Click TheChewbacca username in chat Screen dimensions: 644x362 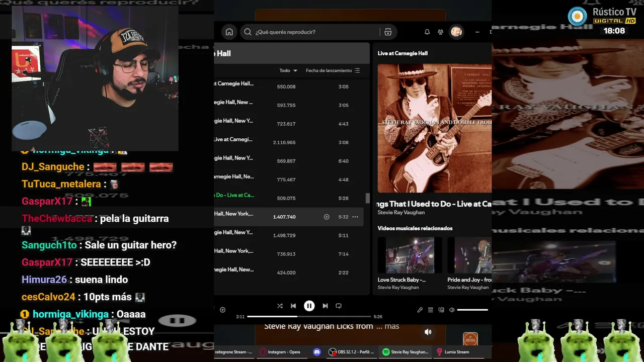(x=57, y=219)
